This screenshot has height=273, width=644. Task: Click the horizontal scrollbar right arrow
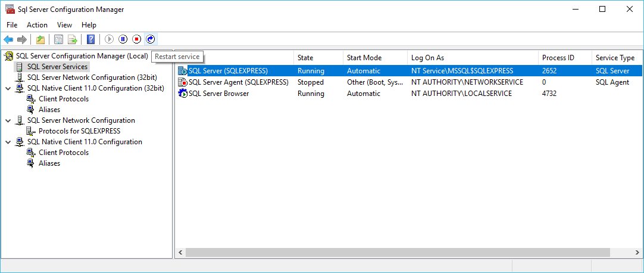[637, 253]
